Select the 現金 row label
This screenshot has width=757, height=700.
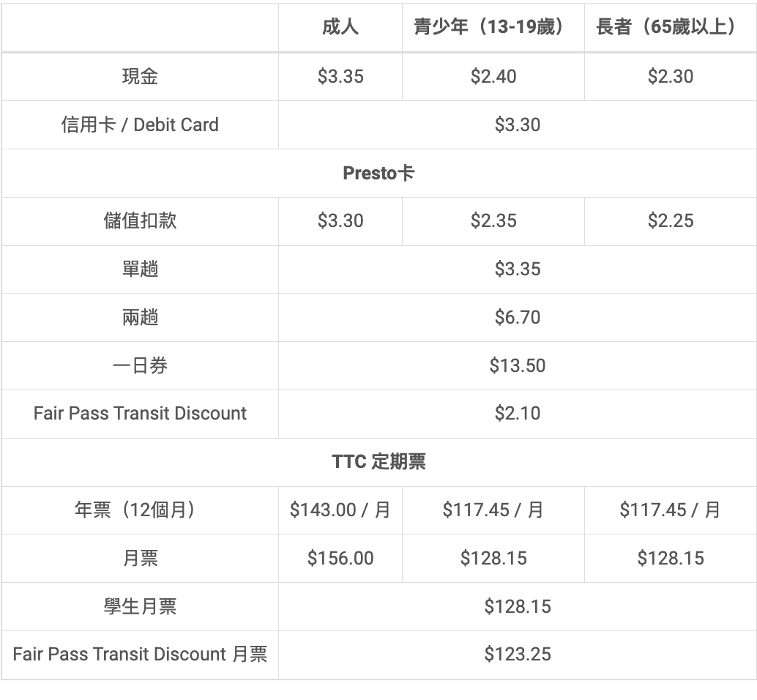pos(140,76)
